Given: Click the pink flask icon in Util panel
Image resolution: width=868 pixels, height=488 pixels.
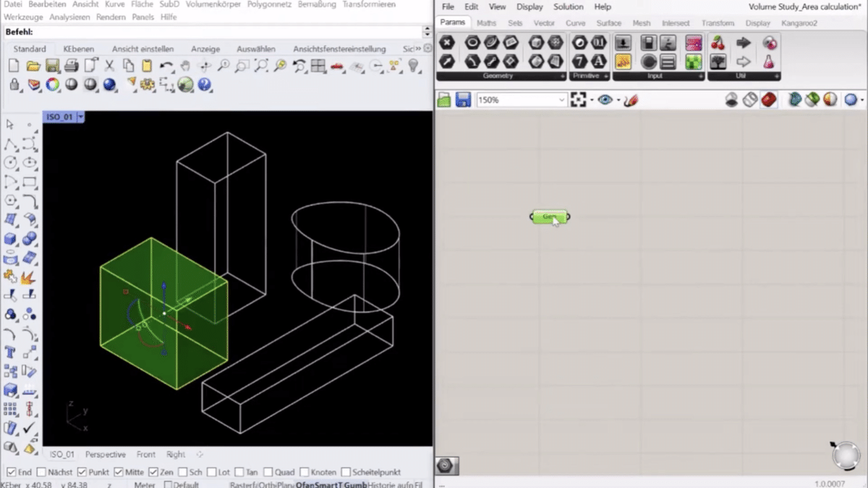Looking at the screenshot, I should coord(770,62).
